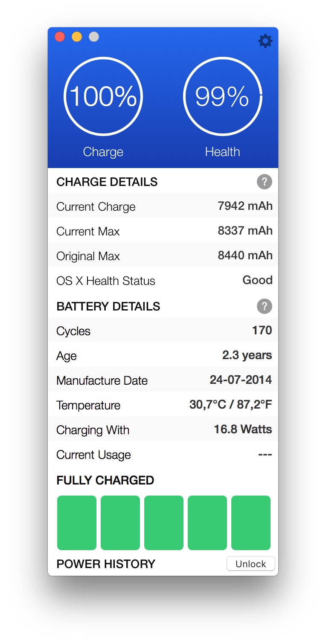This screenshot has width=326, height=644.
Task: Click the 100% Charge circle gauge
Action: pyautogui.click(x=103, y=96)
